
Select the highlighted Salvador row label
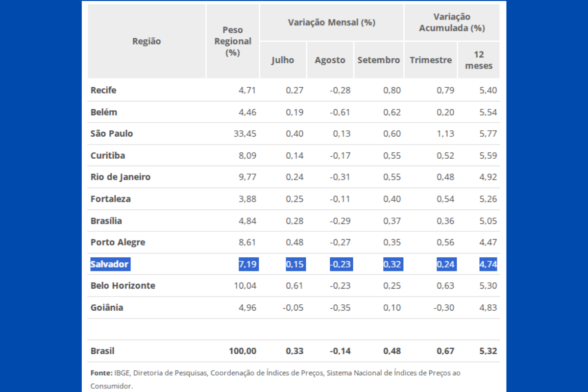coord(109,265)
